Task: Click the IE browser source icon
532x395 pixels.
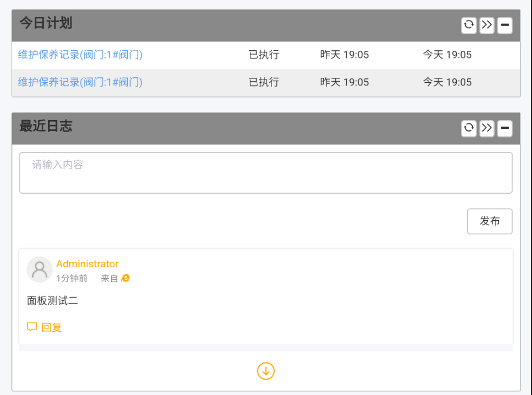Action: (x=126, y=278)
